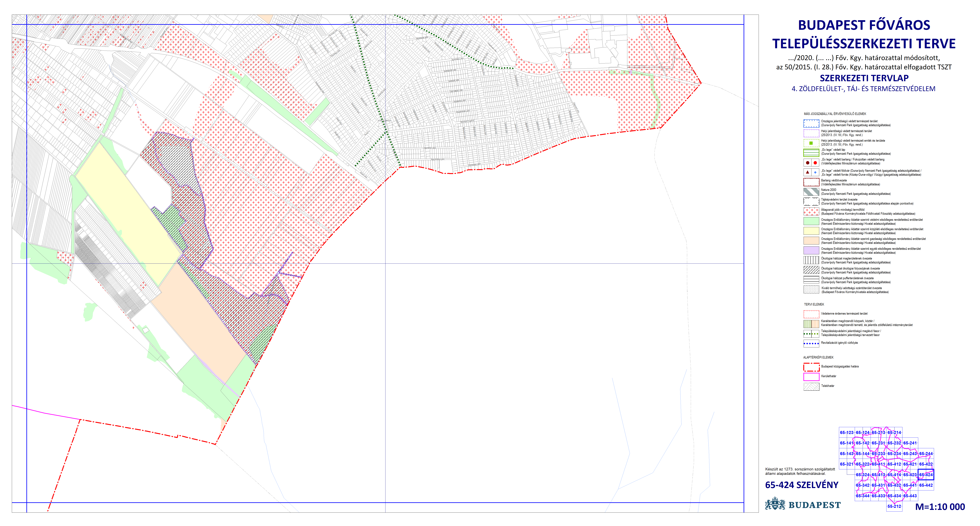Select index cell 55-212
Image resolution: width=980 pixels, height=526 pixels.
pyautogui.click(x=894, y=506)
